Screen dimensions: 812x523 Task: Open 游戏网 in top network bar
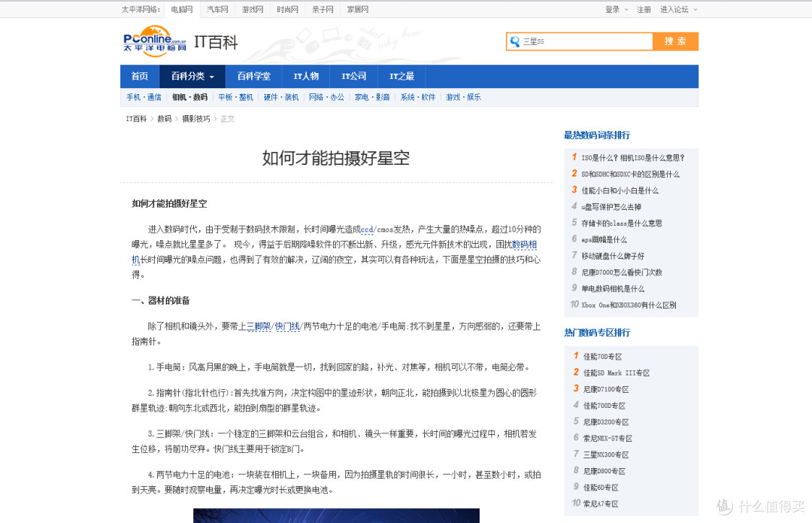point(253,9)
